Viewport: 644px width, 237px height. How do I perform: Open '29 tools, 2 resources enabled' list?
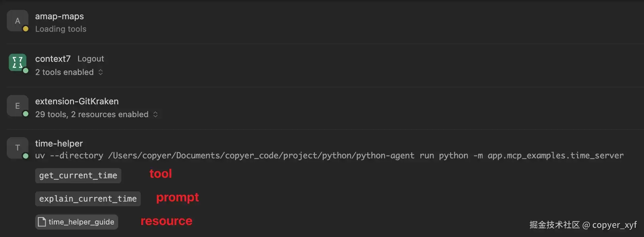click(x=92, y=114)
